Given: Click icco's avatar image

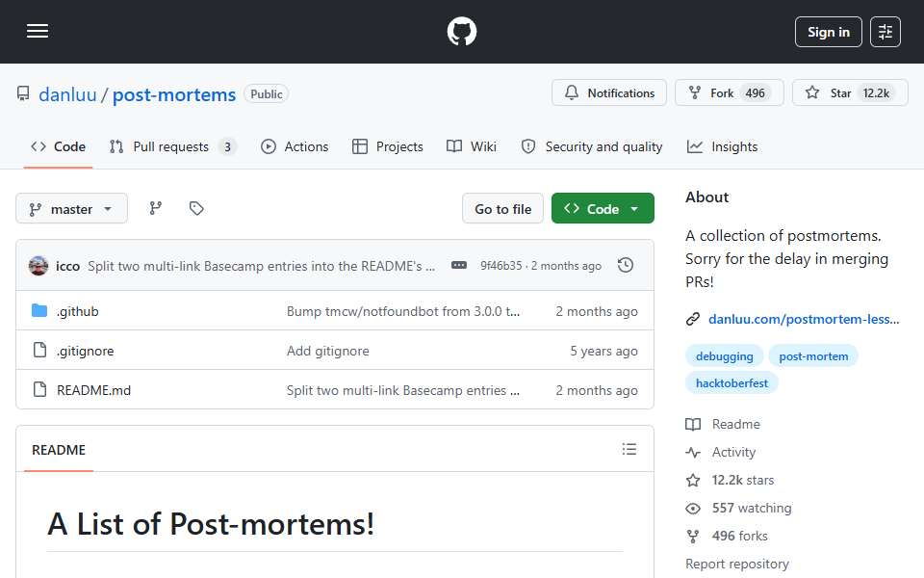Looking at the screenshot, I should pyautogui.click(x=38, y=266).
